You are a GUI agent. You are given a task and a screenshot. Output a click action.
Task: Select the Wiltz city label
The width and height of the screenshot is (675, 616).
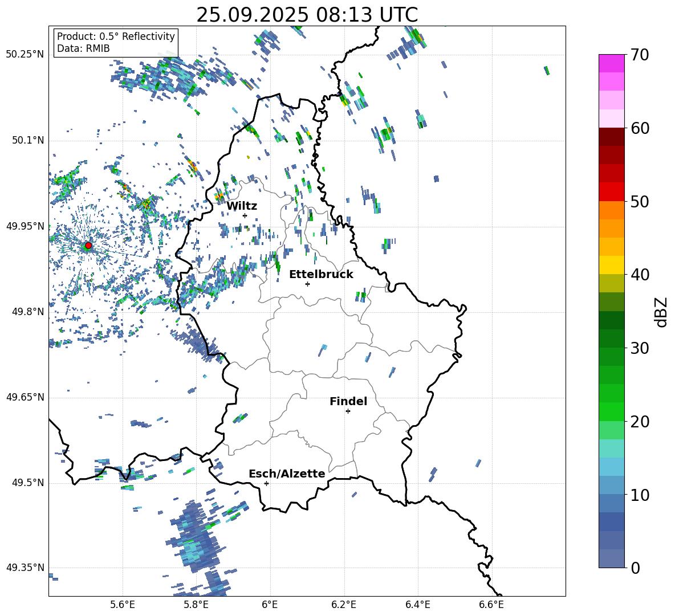click(x=242, y=206)
